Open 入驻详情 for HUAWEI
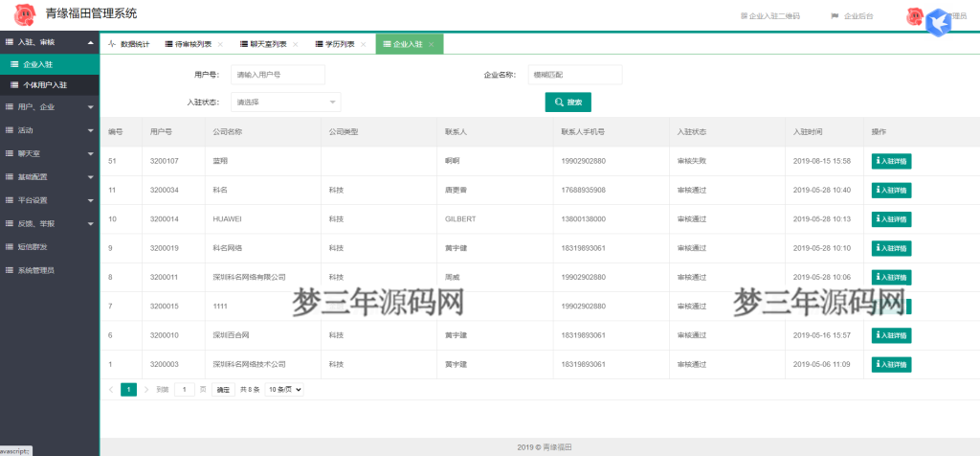This screenshot has height=456, width=980. tap(891, 219)
